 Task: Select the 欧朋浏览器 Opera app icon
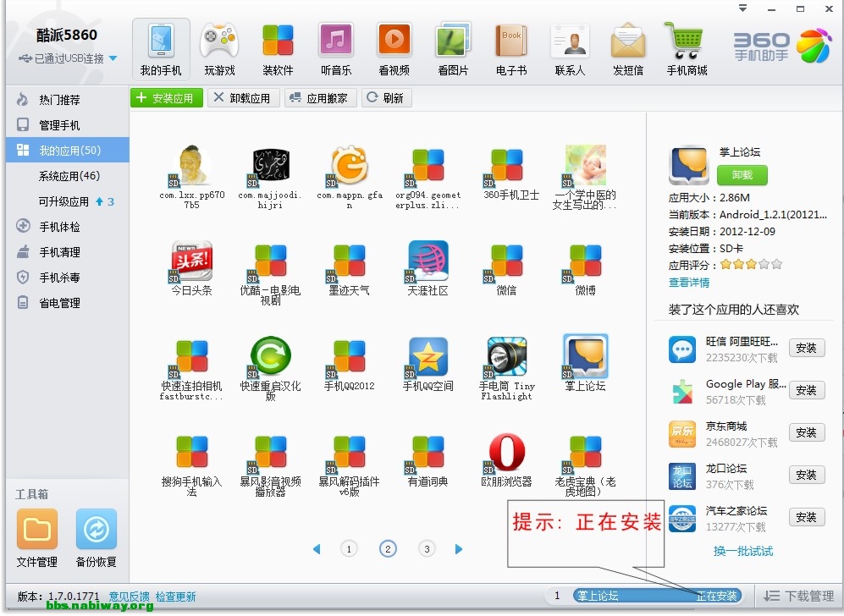(506, 454)
